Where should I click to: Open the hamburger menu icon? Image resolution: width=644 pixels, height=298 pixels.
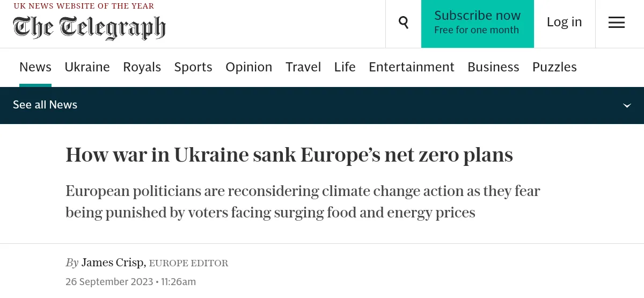[616, 23]
